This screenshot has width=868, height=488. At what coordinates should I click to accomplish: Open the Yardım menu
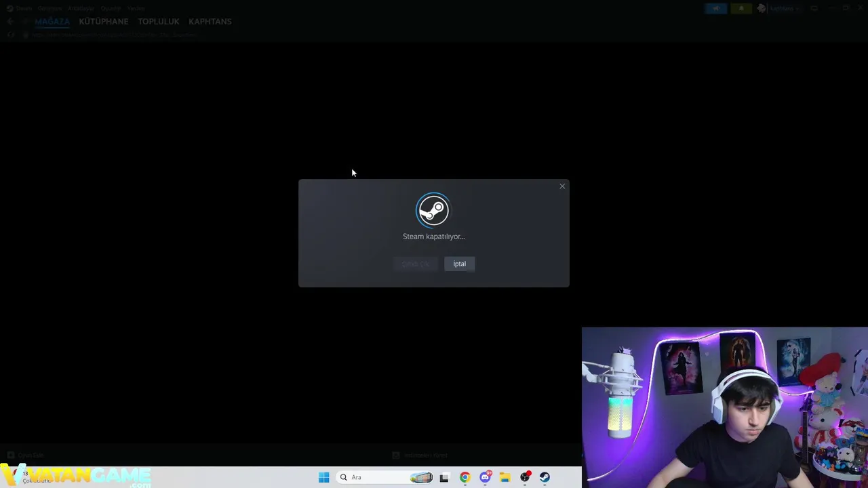click(136, 9)
